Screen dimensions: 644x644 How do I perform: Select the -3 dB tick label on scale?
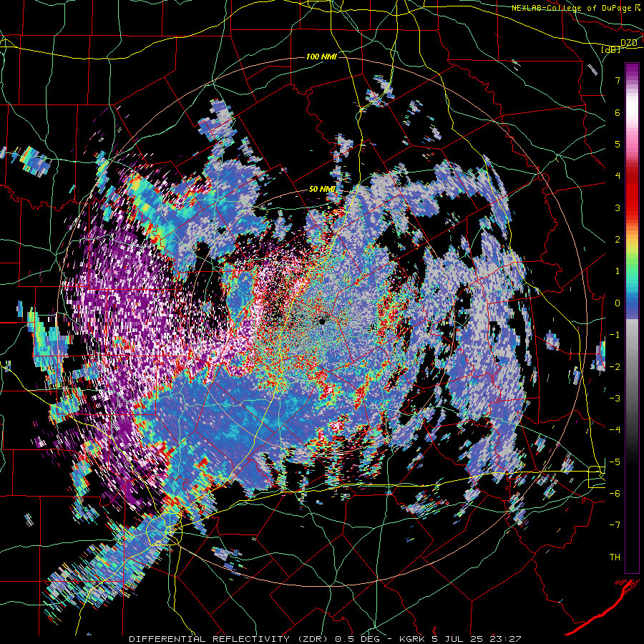pyautogui.click(x=615, y=398)
